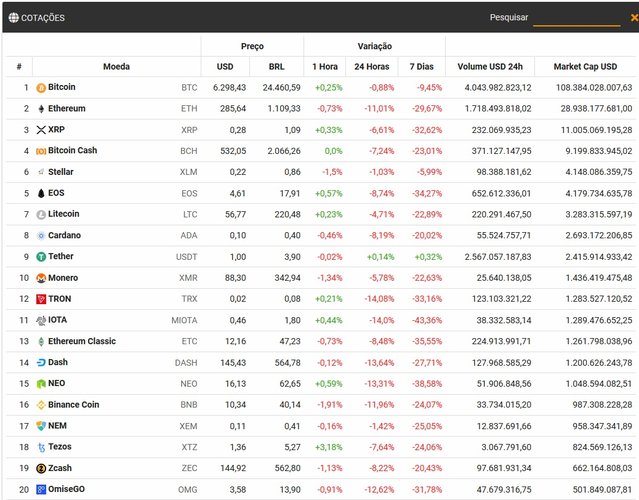Image resolution: width=639 pixels, height=500 pixels.
Task: Open the OmiseGO coin name
Action: [66, 489]
